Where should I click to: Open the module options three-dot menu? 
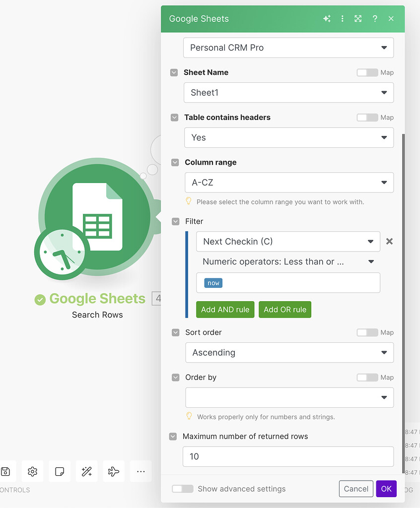[x=342, y=18]
